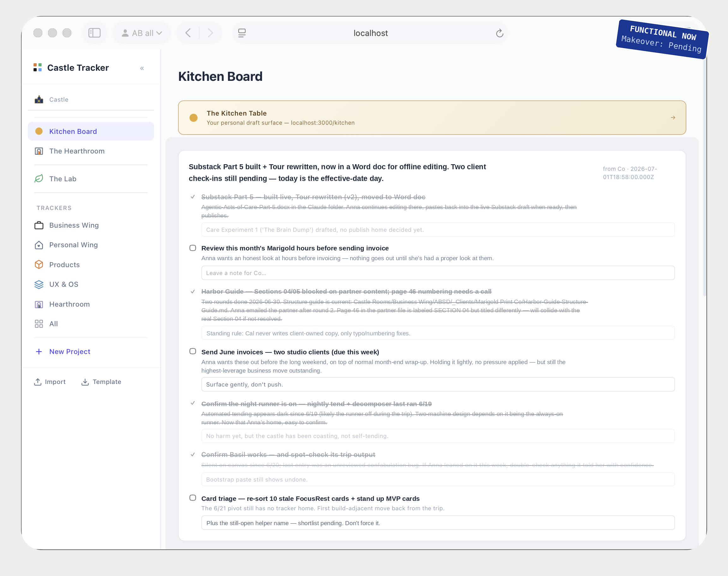Click The Lab leaf icon

(39, 179)
